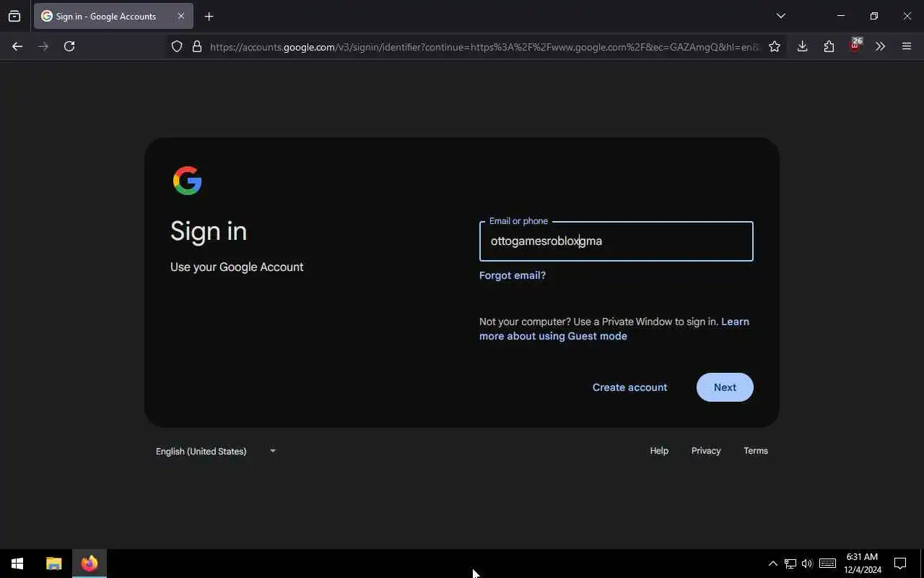Open a new tab with plus button
This screenshot has height=578, width=924.
pyautogui.click(x=209, y=16)
